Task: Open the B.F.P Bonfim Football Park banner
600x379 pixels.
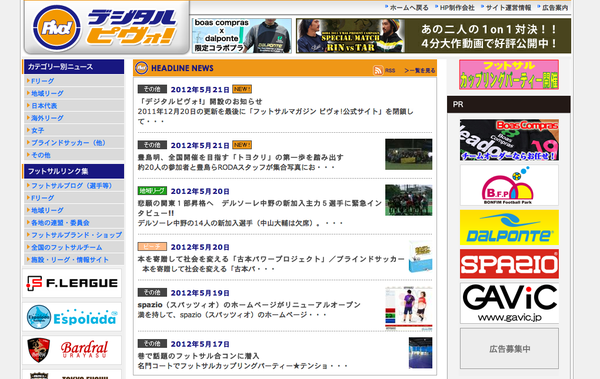Action: (509, 185)
